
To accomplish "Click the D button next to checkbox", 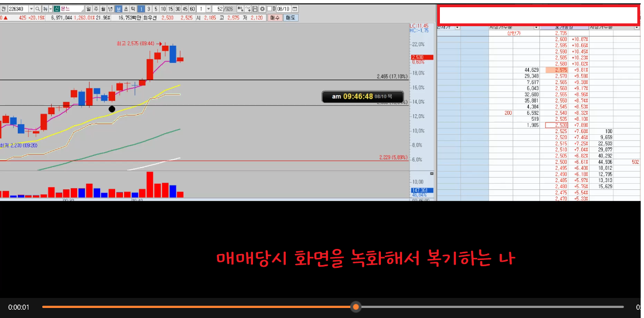I will click(x=274, y=9).
